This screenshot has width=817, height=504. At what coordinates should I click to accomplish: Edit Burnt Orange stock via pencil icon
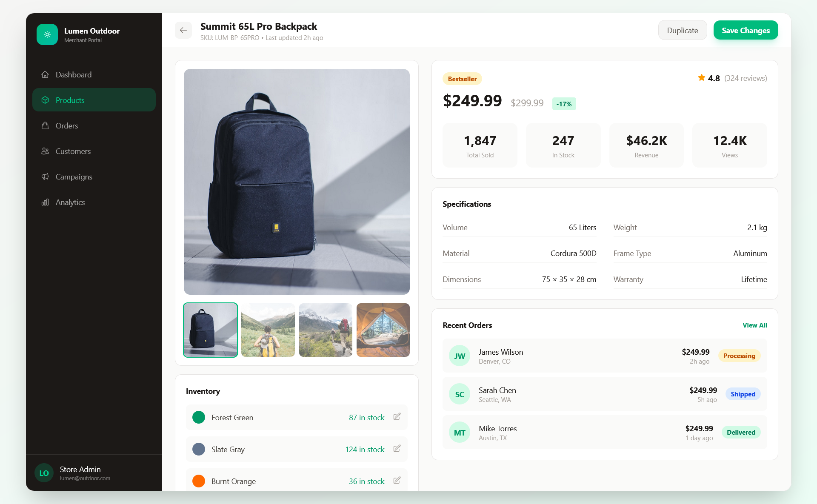point(397,480)
